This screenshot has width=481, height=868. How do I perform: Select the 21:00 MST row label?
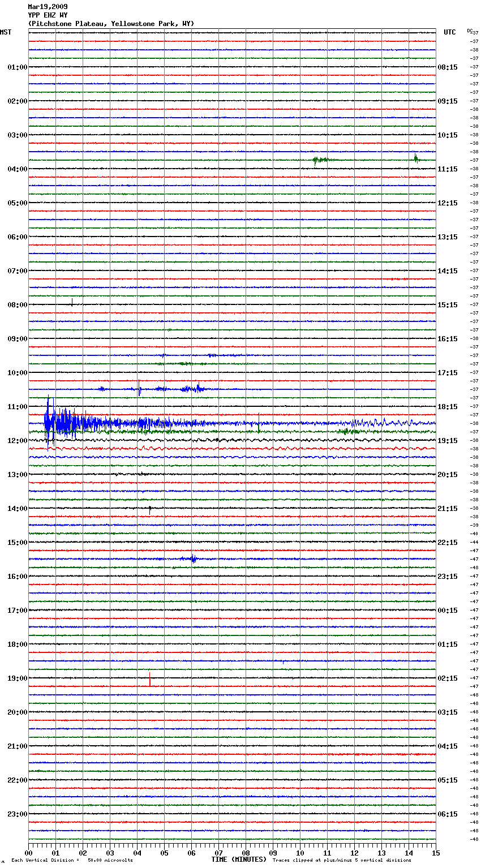pyautogui.click(x=17, y=746)
